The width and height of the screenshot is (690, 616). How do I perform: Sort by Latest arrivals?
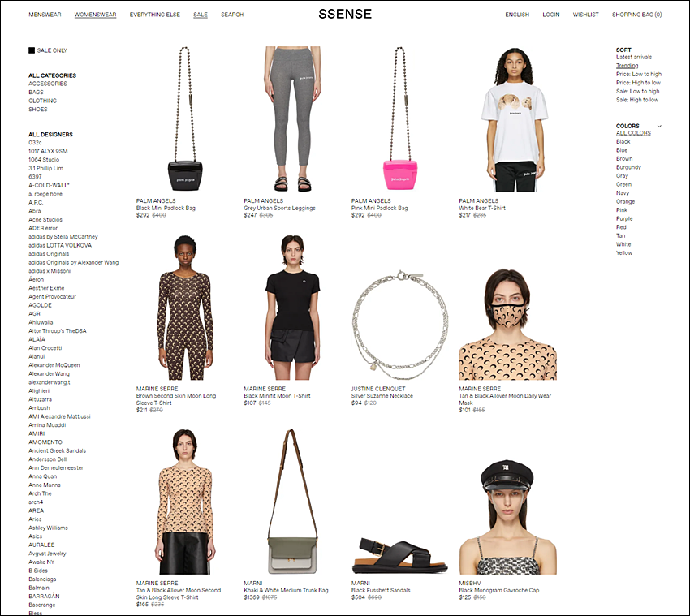634,57
